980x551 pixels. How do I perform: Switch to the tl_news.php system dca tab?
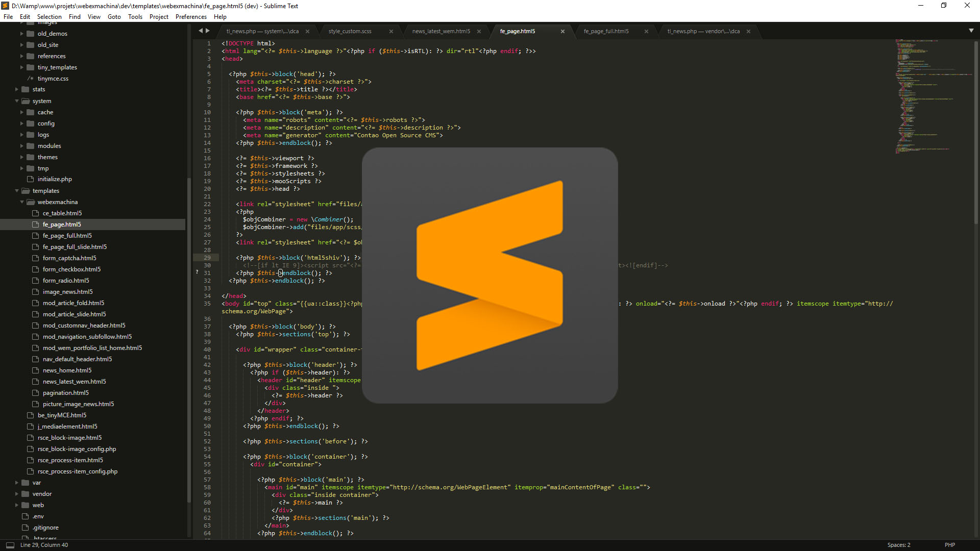click(262, 31)
